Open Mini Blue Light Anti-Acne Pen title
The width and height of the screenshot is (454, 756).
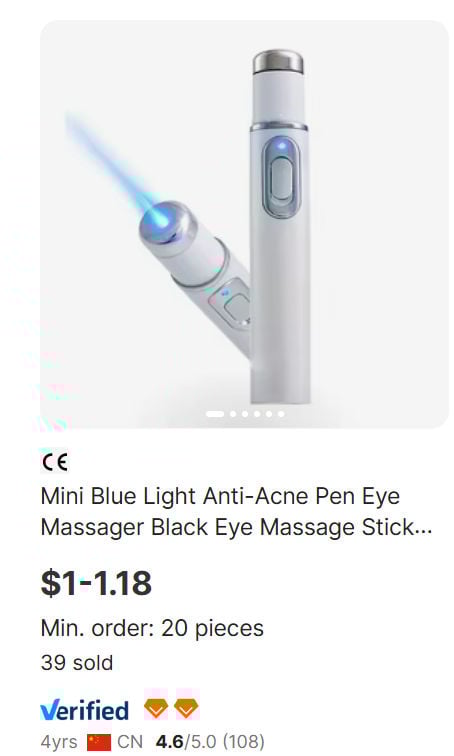tap(236, 512)
